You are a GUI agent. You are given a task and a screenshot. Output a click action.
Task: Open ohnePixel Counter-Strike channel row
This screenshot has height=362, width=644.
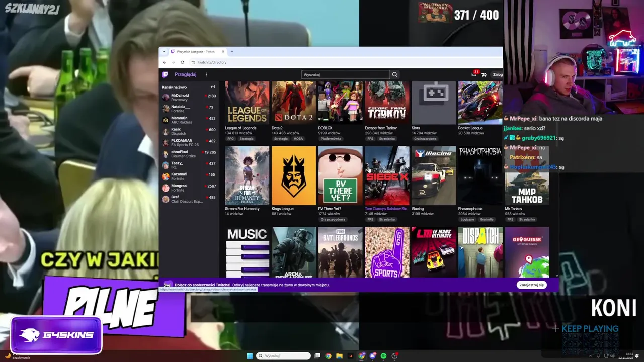click(x=189, y=154)
